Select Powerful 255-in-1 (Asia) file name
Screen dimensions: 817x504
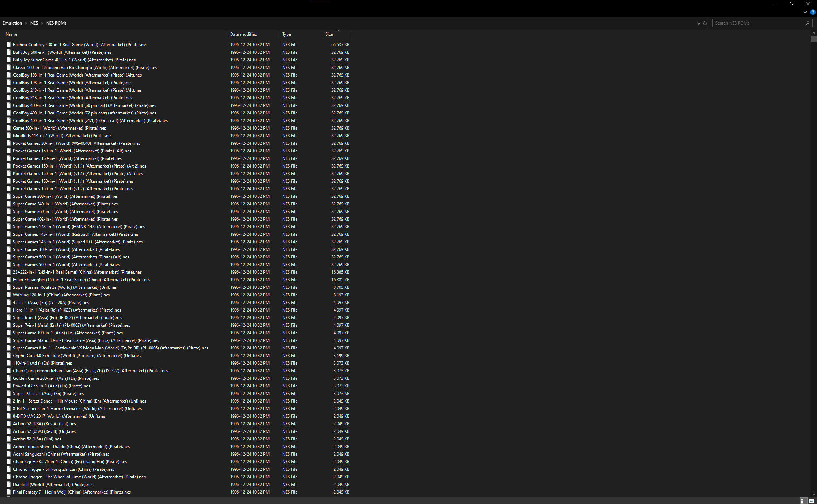pyautogui.click(x=52, y=386)
